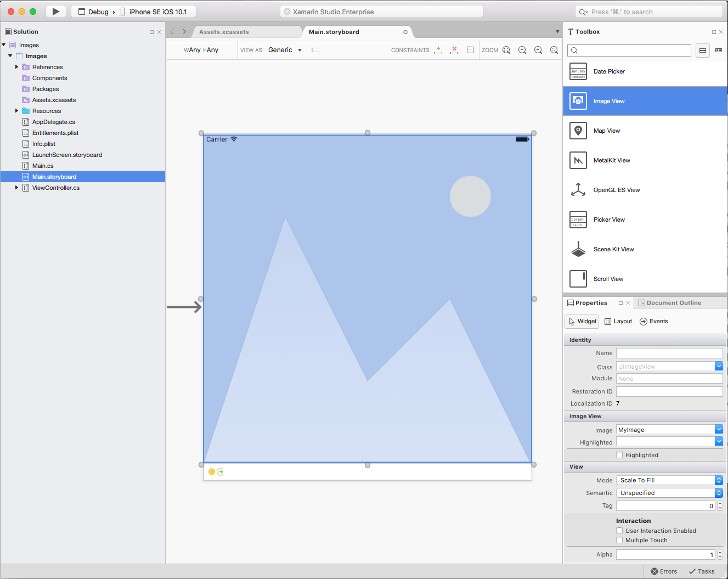Click the add constraint icon in the toolbar

coord(438,50)
